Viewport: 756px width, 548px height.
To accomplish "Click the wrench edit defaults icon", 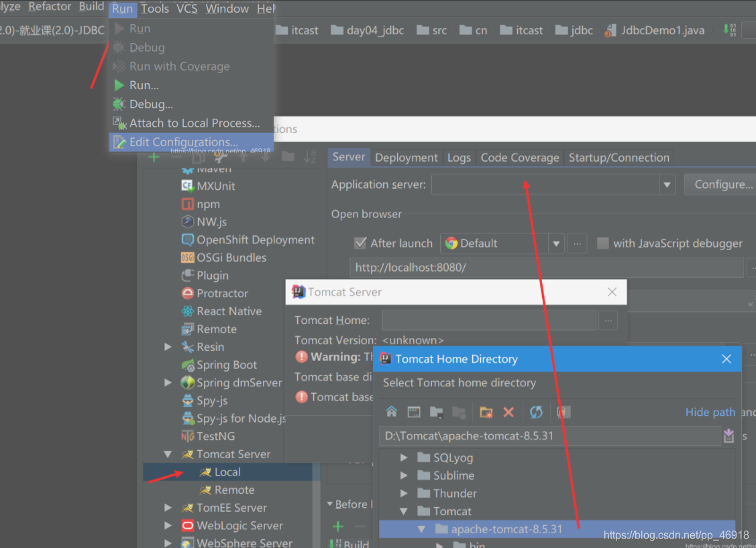I will click(220, 157).
